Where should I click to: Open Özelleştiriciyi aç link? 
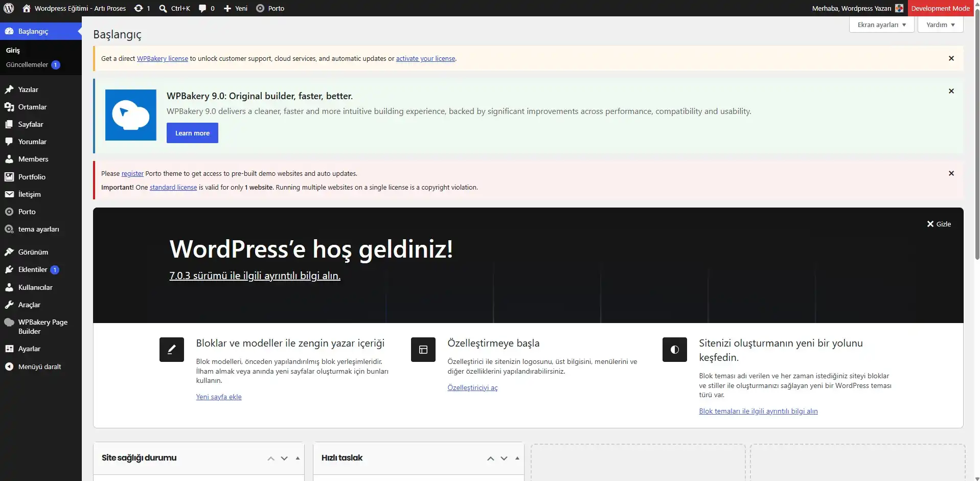click(472, 387)
